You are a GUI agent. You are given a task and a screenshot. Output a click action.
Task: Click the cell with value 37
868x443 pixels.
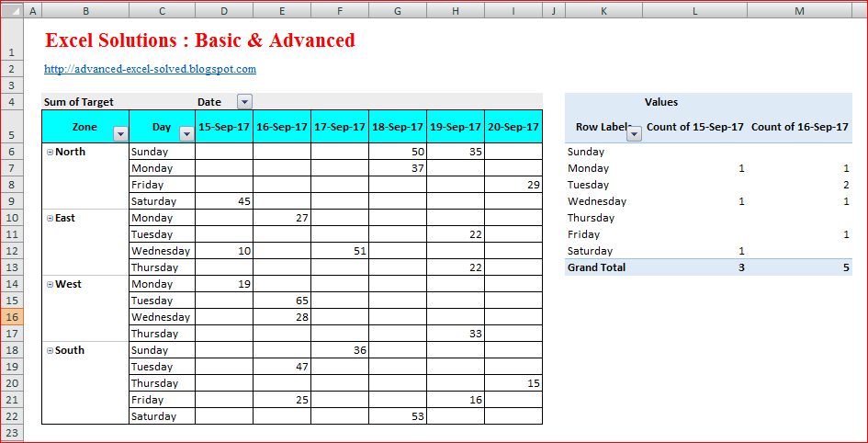coord(398,168)
